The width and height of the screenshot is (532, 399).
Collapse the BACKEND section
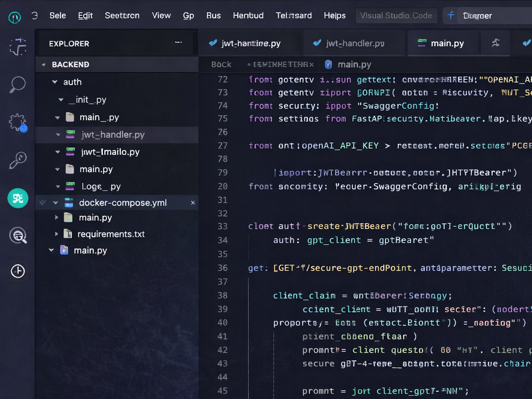pyautogui.click(x=44, y=64)
